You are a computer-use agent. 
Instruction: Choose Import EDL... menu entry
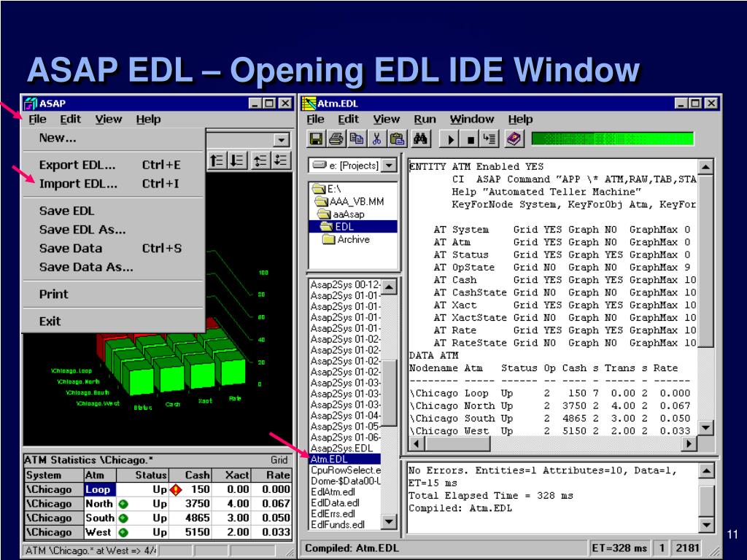click(113, 184)
